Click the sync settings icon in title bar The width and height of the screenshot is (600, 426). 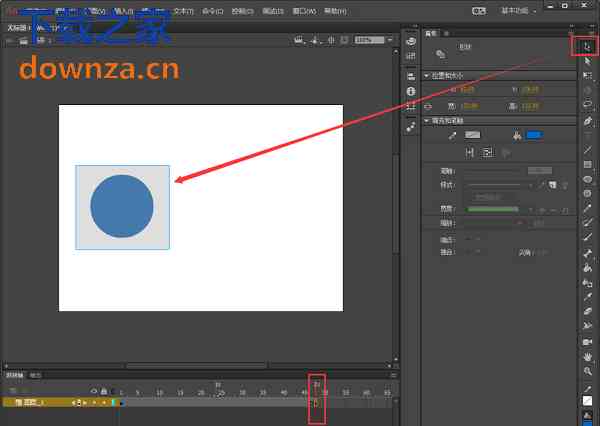[x=479, y=11]
